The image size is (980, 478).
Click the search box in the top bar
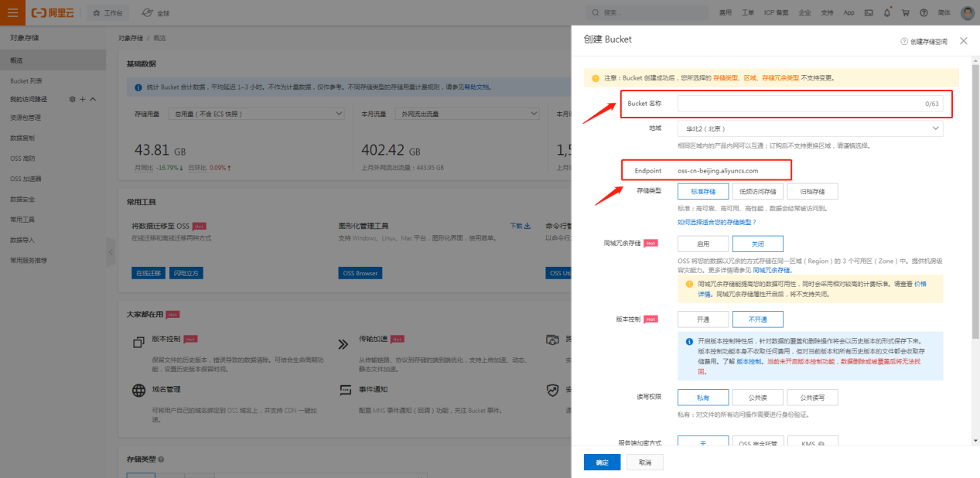(648, 12)
